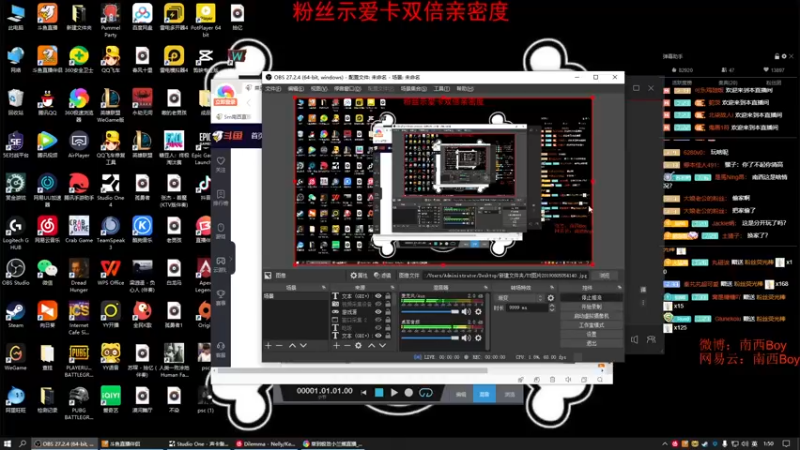Remove selected source with minus icon

[347, 345]
